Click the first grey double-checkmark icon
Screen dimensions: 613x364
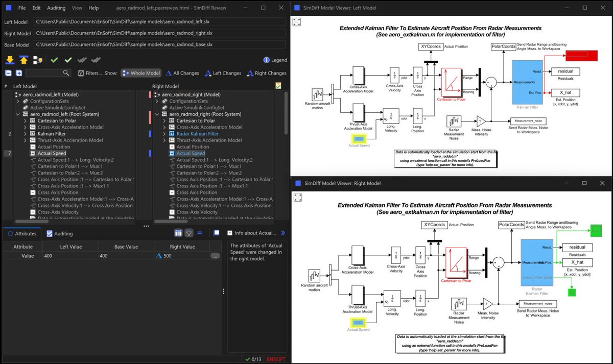click(x=82, y=60)
